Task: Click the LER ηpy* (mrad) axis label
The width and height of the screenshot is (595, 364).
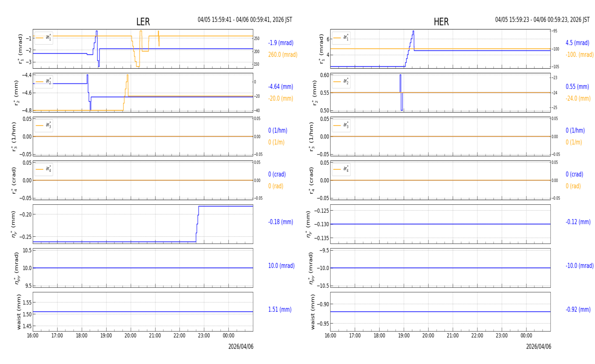Action: pyautogui.click(x=17, y=268)
